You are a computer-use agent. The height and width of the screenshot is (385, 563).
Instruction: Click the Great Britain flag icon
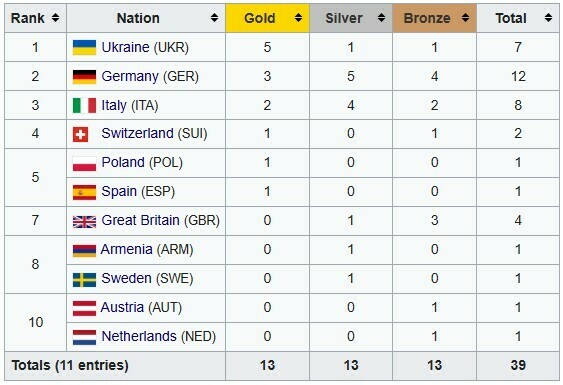[84, 222]
